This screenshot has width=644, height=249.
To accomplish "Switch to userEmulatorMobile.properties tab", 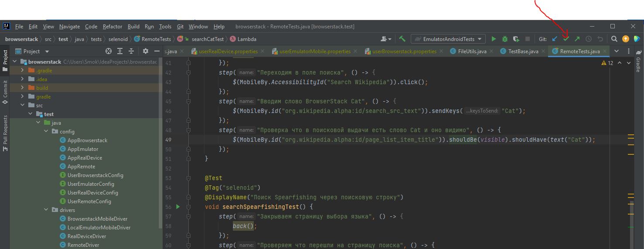I will (314, 51).
